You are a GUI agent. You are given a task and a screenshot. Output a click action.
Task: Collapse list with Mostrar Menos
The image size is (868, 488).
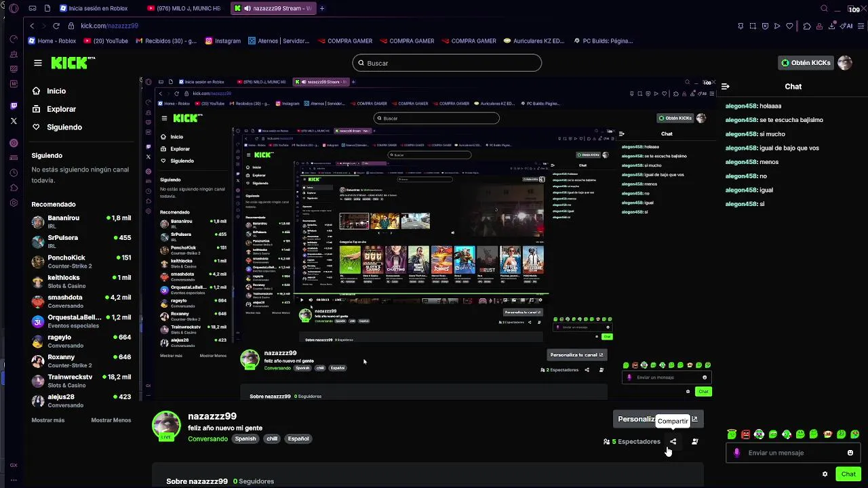click(111, 420)
